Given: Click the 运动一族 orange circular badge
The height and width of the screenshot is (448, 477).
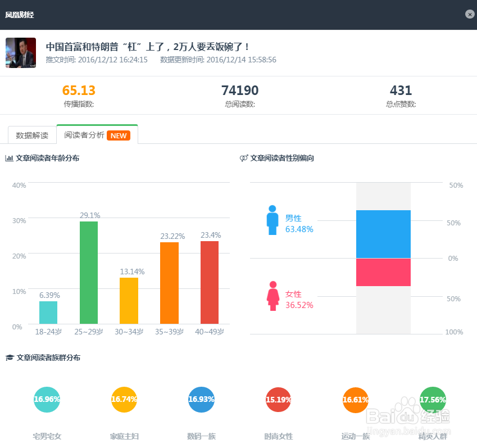Looking at the screenshot, I should pyautogui.click(x=355, y=400).
